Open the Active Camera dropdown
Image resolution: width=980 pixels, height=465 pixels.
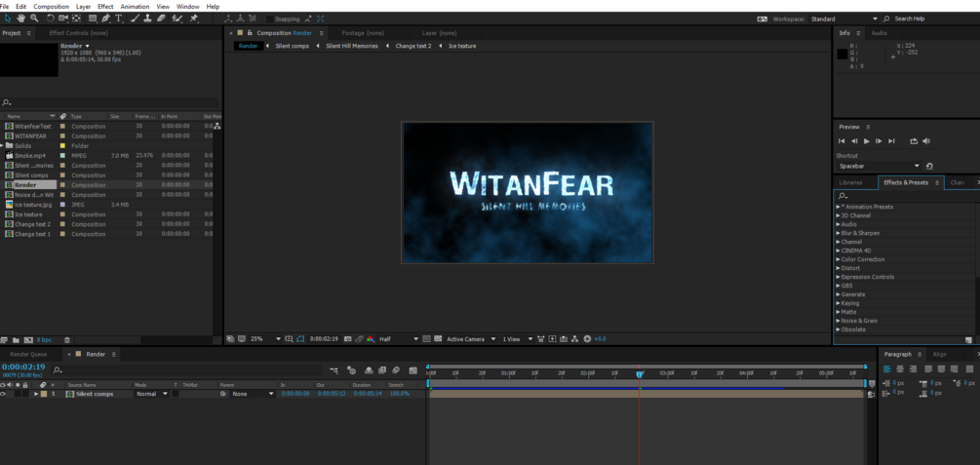(x=471, y=338)
